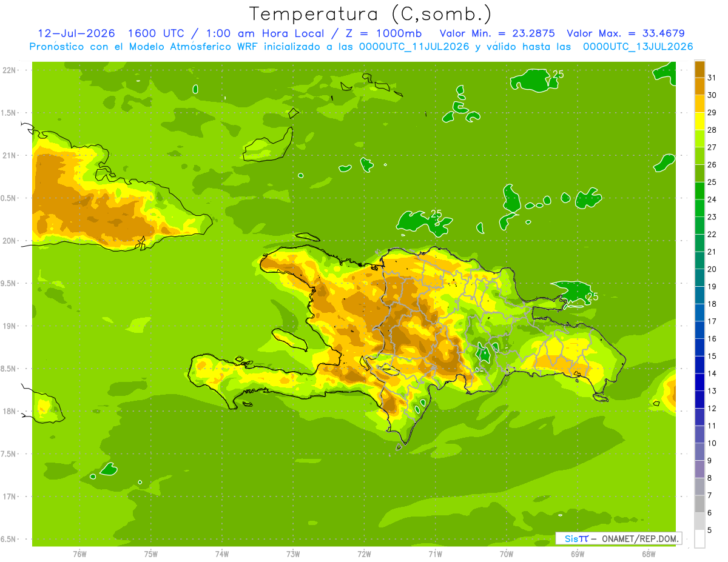
Task: Pick the legend swatch between 29 and 30
Action: pos(699,104)
